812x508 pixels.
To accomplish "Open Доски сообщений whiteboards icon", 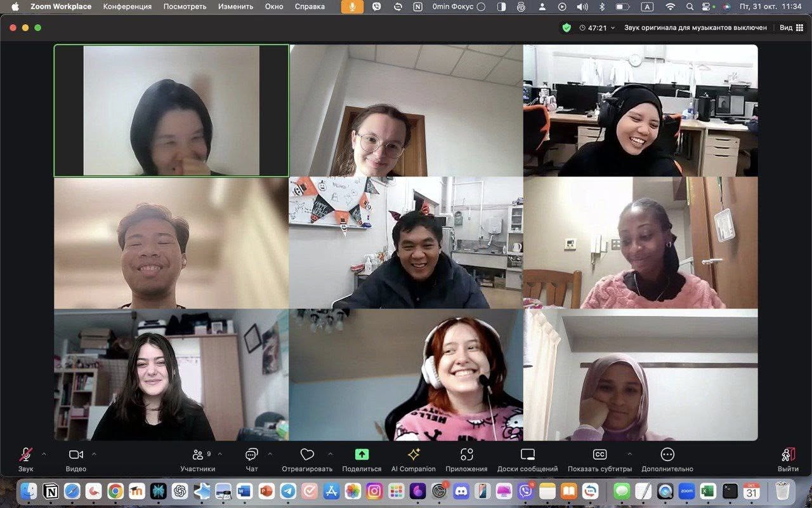I will 527,455.
